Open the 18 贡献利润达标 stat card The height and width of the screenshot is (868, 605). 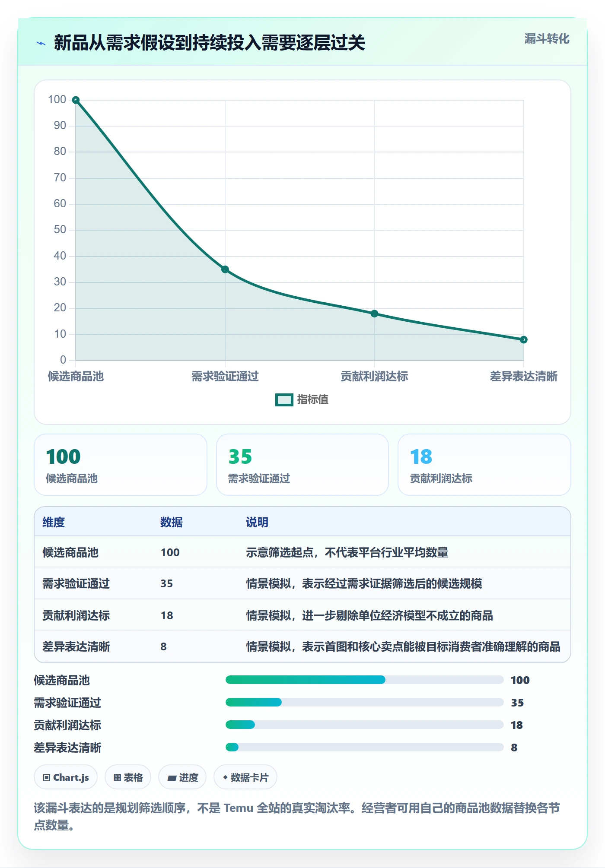click(x=484, y=465)
